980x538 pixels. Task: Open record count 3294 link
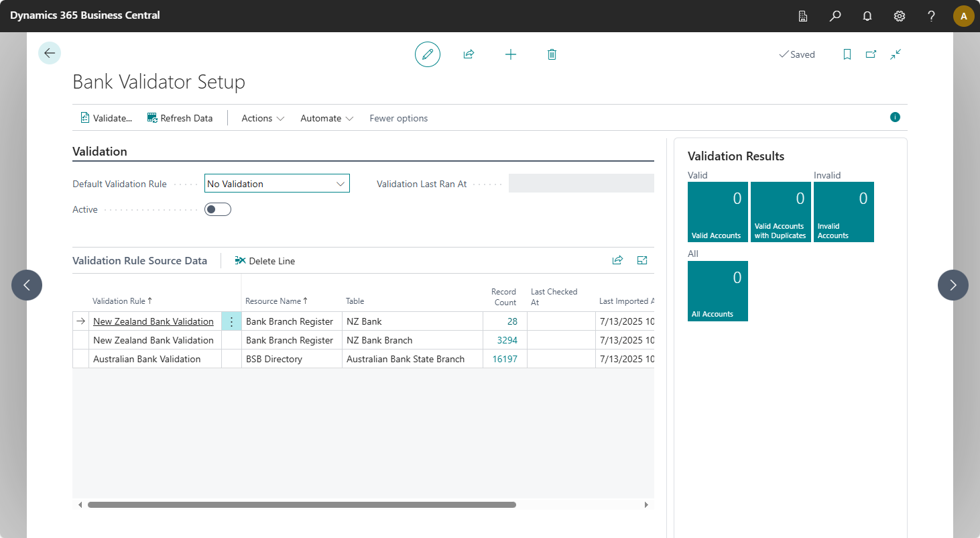[x=507, y=340]
